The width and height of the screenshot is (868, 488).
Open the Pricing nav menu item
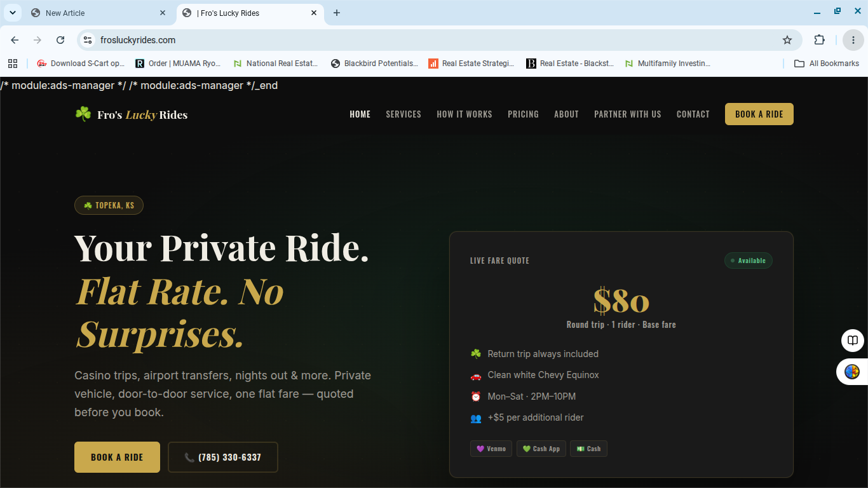click(523, 114)
